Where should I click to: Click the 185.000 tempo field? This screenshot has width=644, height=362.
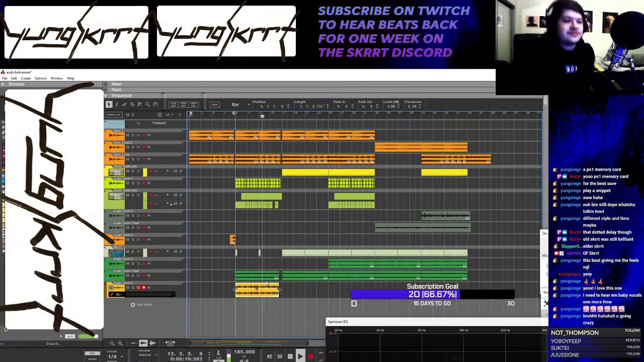coord(245,352)
